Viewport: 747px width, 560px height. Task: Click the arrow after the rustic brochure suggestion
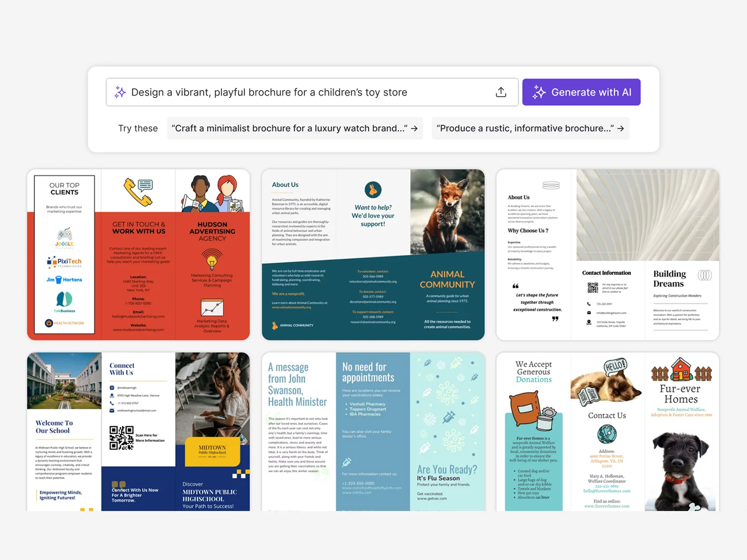tap(620, 128)
